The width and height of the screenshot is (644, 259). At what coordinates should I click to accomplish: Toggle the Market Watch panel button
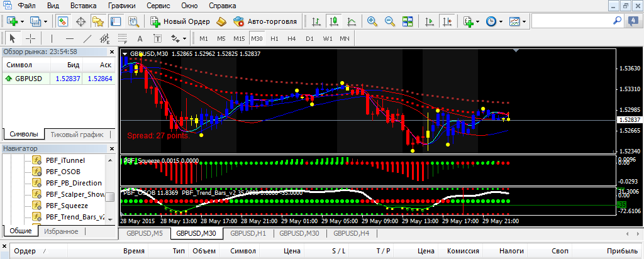(64, 21)
